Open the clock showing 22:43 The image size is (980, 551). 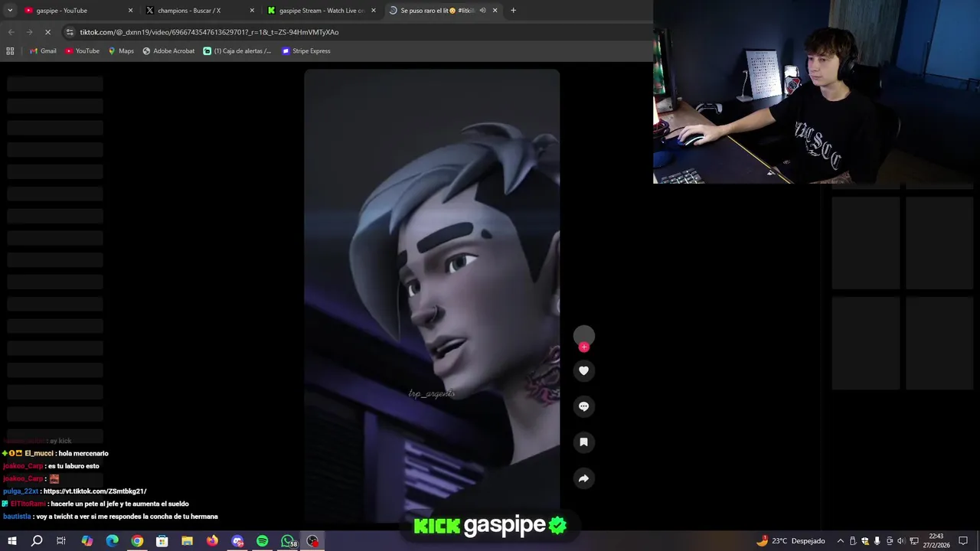click(x=936, y=541)
